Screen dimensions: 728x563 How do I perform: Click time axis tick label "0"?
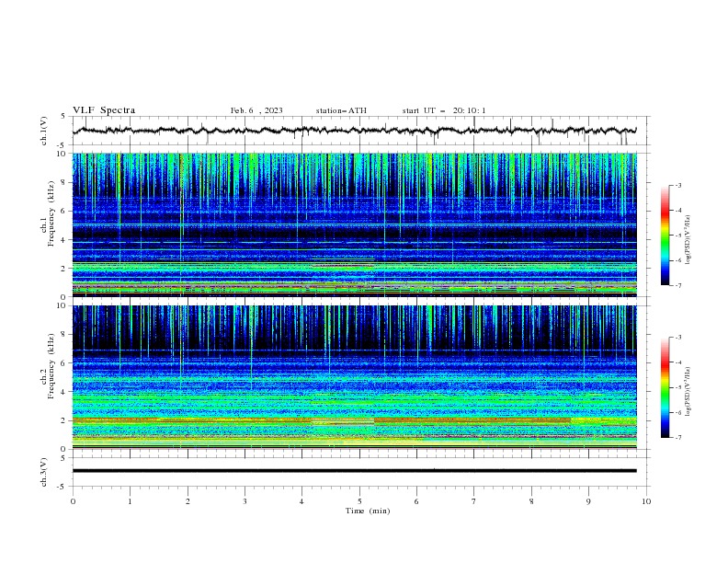click(73, 501)
